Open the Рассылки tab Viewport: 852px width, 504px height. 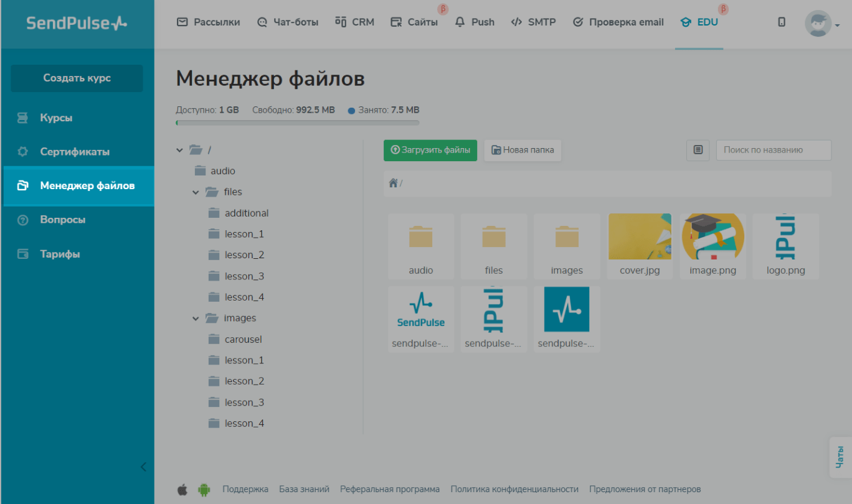point(209,22)
